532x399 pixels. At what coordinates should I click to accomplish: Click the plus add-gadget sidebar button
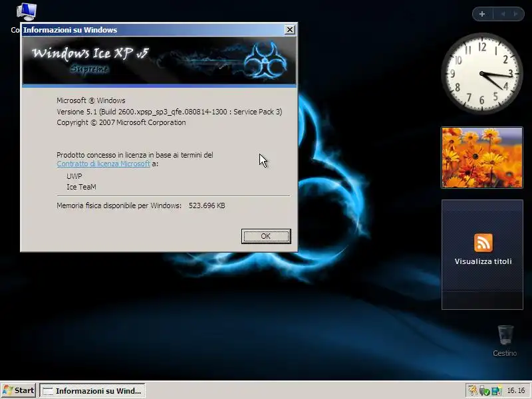[482, 14]
